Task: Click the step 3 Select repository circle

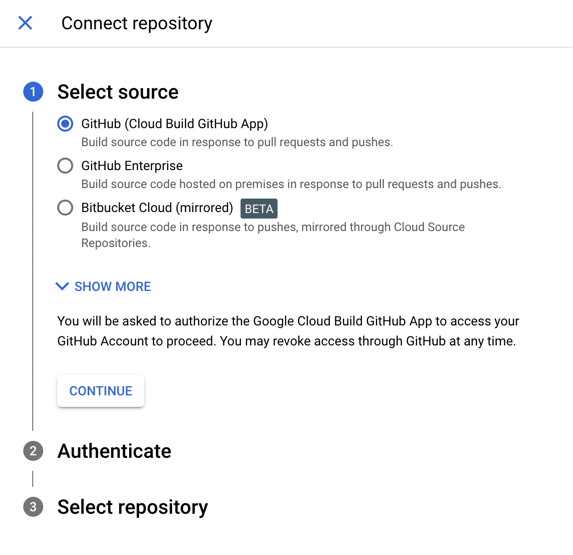Action: tap(33, 507)
